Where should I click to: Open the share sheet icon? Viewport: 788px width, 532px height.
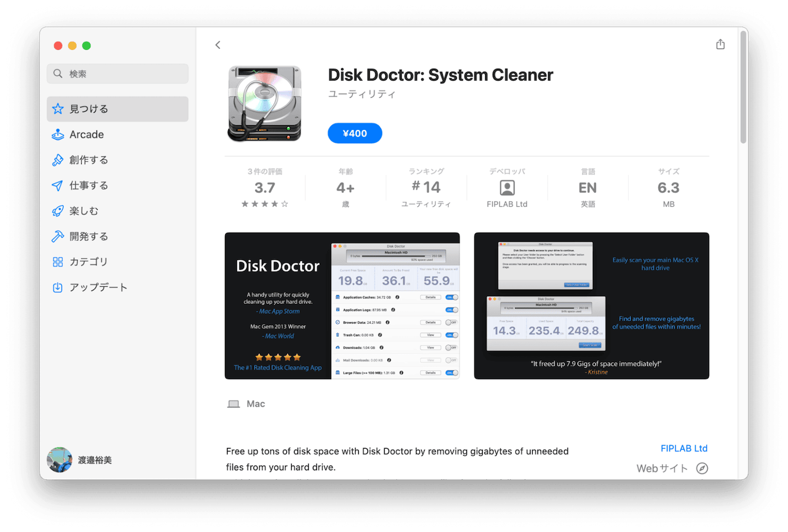720,44
